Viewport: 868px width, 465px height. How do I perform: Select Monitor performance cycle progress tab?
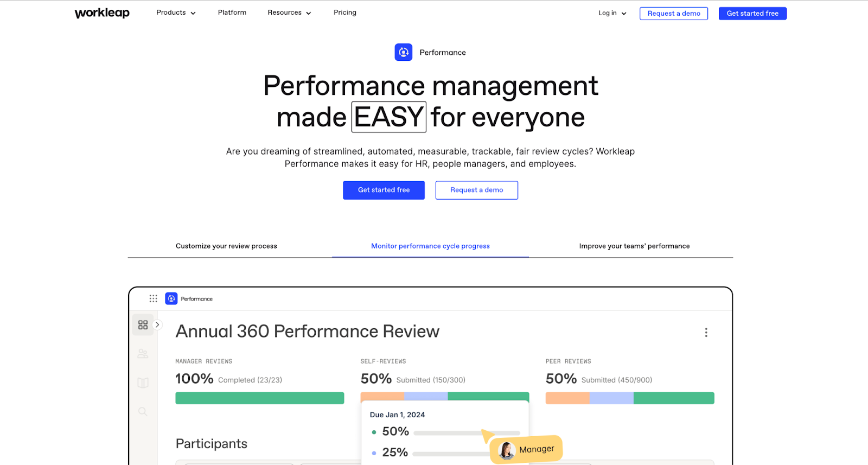[430, 246]
